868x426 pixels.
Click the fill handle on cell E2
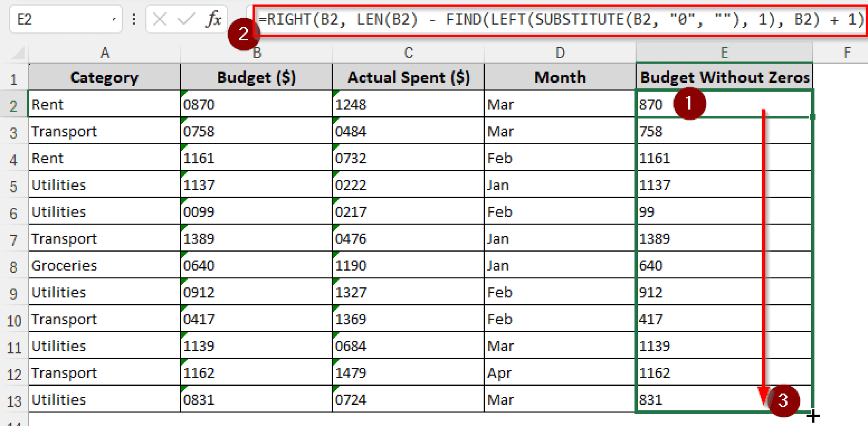pyautogui.click(x=812, y=117)
